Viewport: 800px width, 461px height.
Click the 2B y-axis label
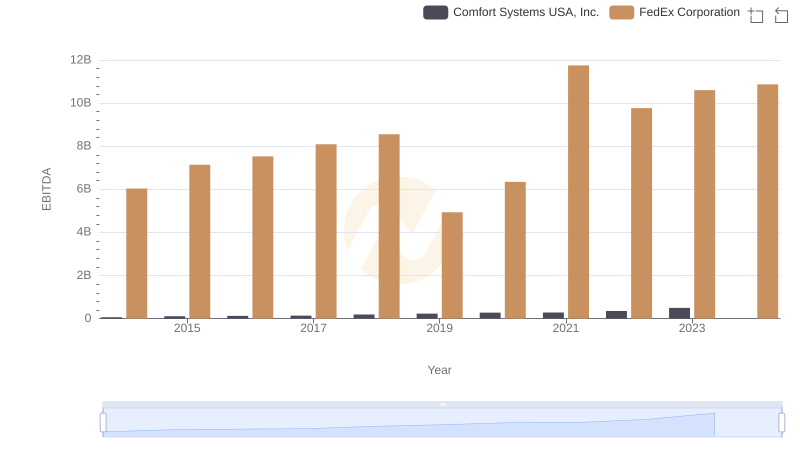pyautogui.click(x=84, y=275)
